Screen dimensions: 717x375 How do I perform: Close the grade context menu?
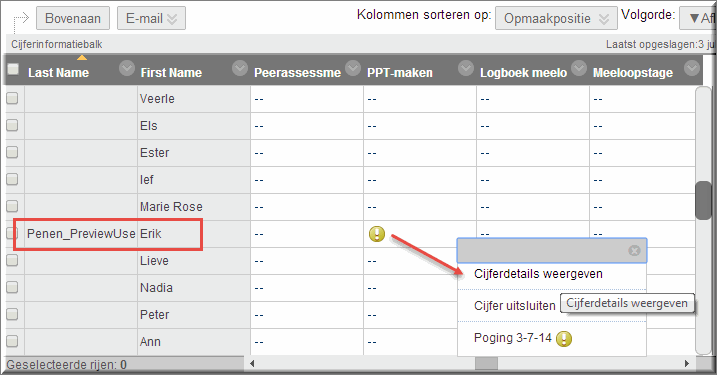pos(634,250)
